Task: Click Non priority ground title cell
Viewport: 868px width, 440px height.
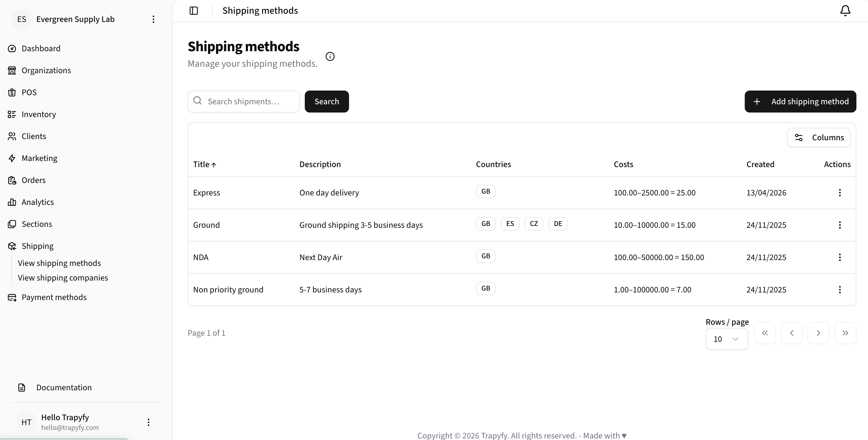Action: [x=228, y=289]
